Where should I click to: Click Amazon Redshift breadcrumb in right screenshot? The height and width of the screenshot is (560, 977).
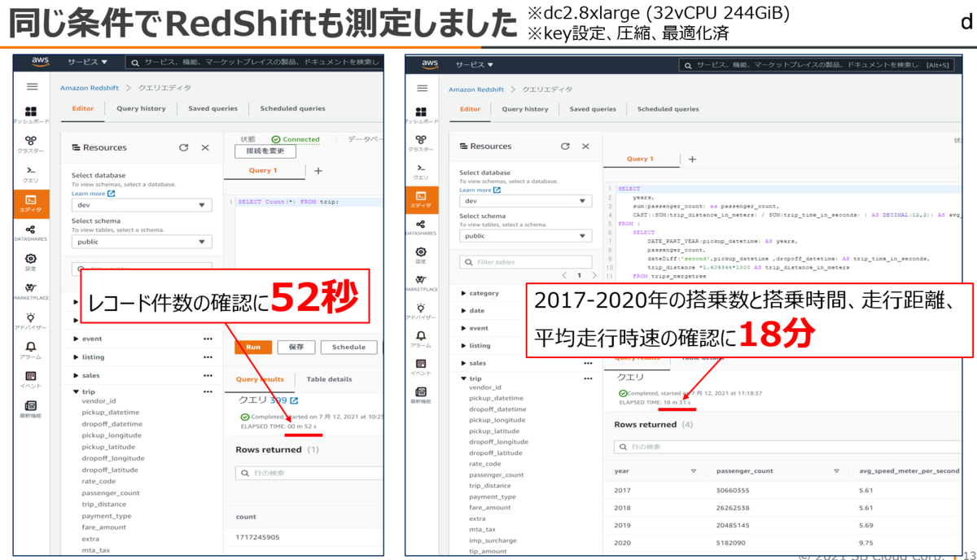pos(476,90)
